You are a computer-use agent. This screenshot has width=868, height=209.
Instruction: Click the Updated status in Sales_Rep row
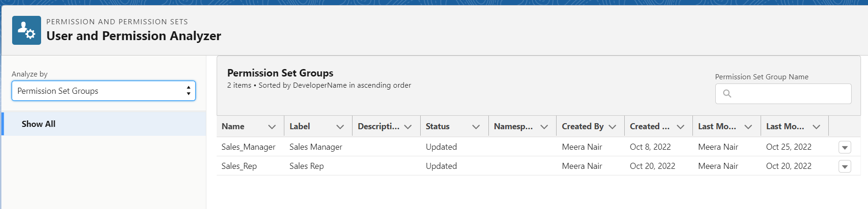point(441,166)
